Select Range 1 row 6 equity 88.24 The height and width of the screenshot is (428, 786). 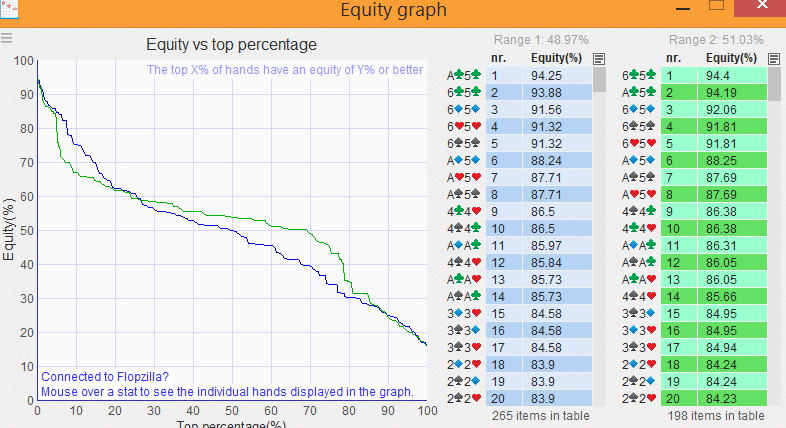coord(557,161)
